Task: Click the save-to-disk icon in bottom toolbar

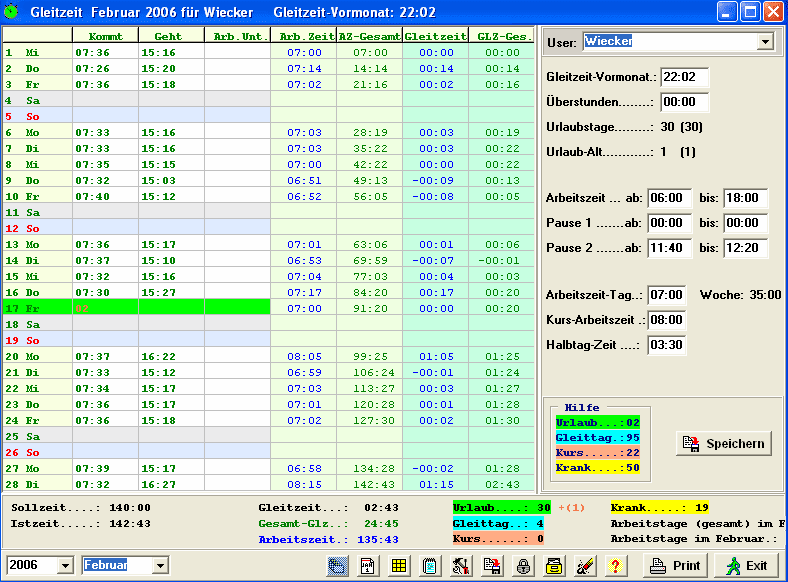Action: [492, 566]
